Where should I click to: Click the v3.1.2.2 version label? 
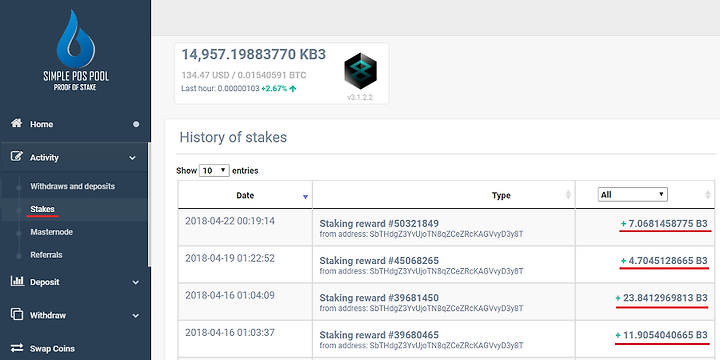tap(360, 98)
